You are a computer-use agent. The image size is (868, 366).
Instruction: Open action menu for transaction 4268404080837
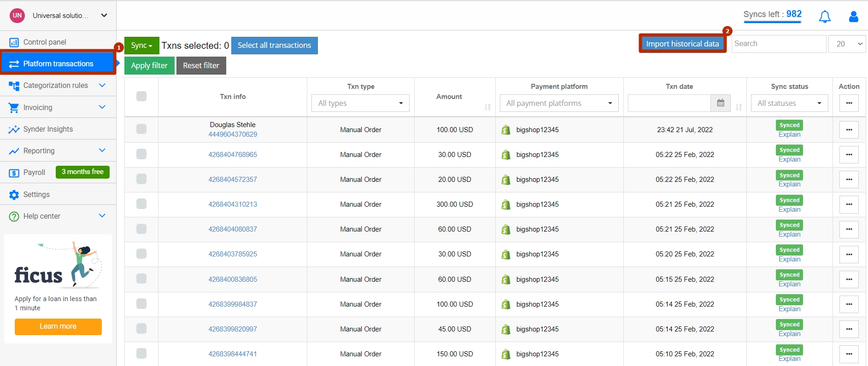849,229
